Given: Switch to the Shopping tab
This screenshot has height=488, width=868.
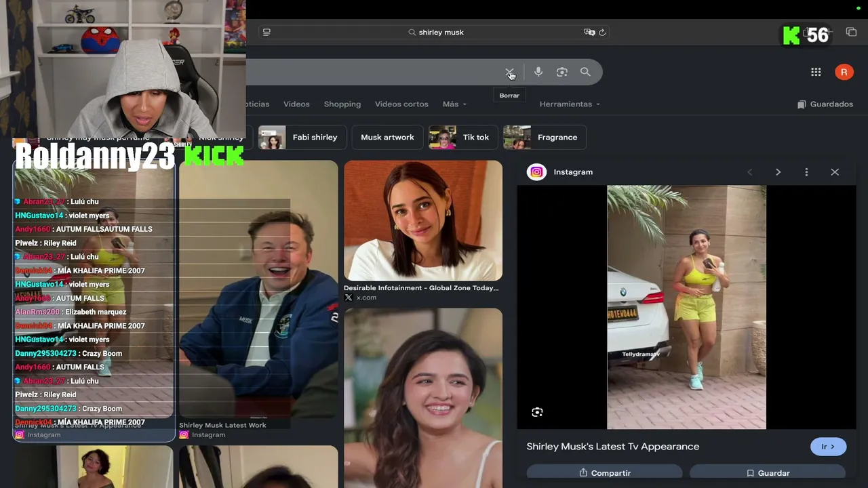Looking at the screenshot, I should click(x=342, y=104).
